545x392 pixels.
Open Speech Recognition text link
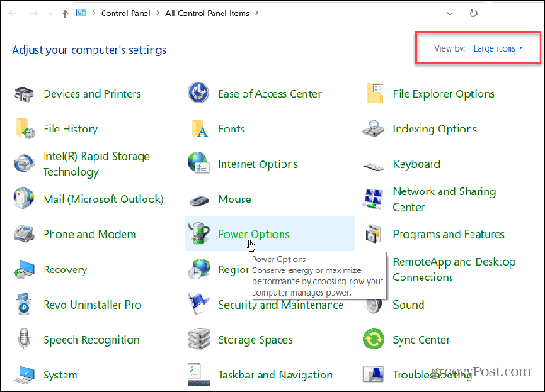91,340
